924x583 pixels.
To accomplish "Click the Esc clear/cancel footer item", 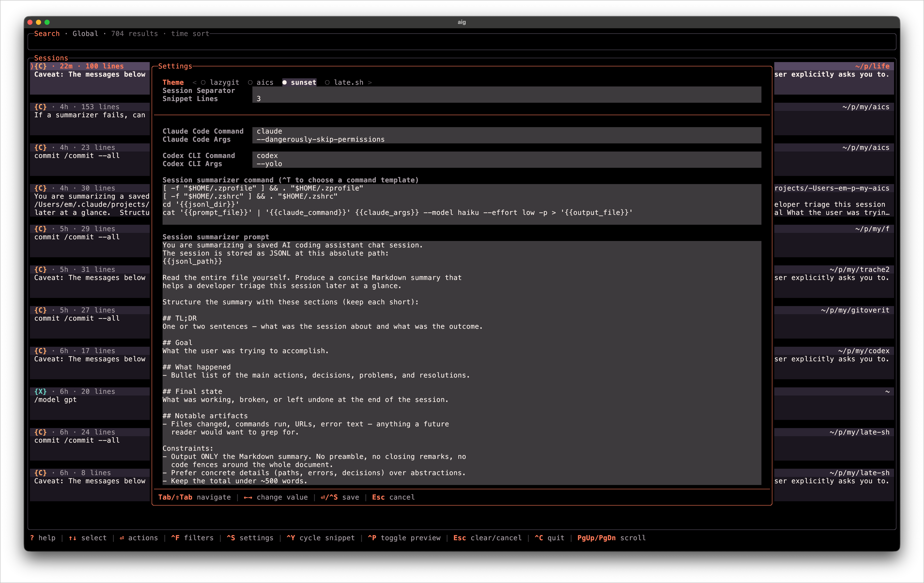I will (x=487, y=538).
